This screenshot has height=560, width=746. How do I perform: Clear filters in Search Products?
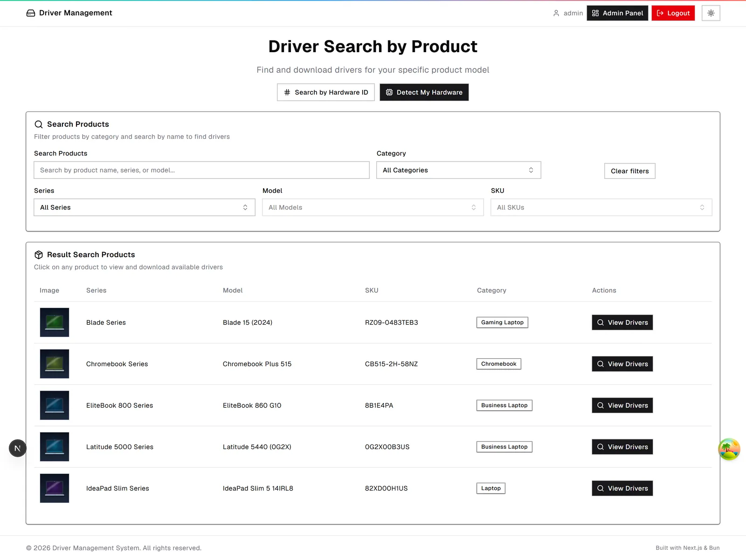(x=629, y=171)
